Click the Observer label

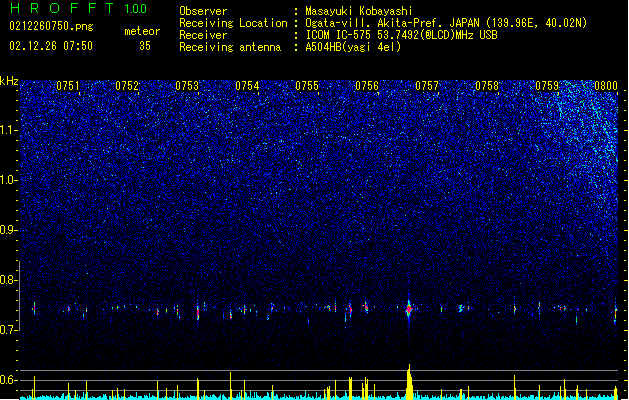(203, 11)
